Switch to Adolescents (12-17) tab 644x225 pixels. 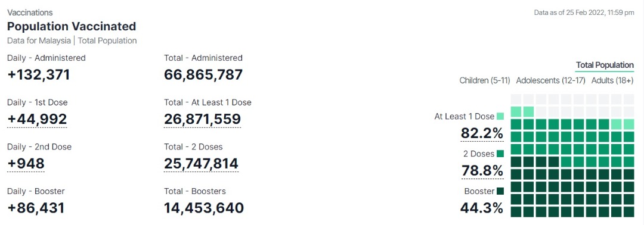550,81
